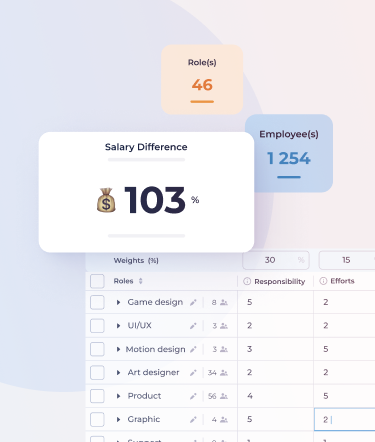Sort roles using the Roles arrows

[141, 281]
